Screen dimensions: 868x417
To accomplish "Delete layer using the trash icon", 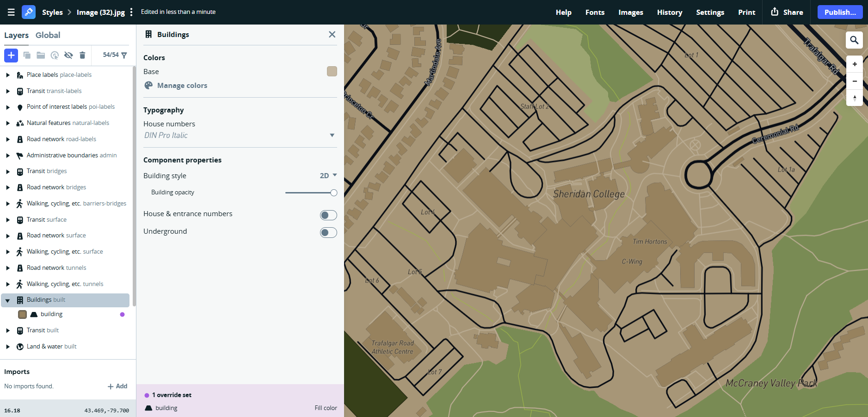I will [82, 55].
